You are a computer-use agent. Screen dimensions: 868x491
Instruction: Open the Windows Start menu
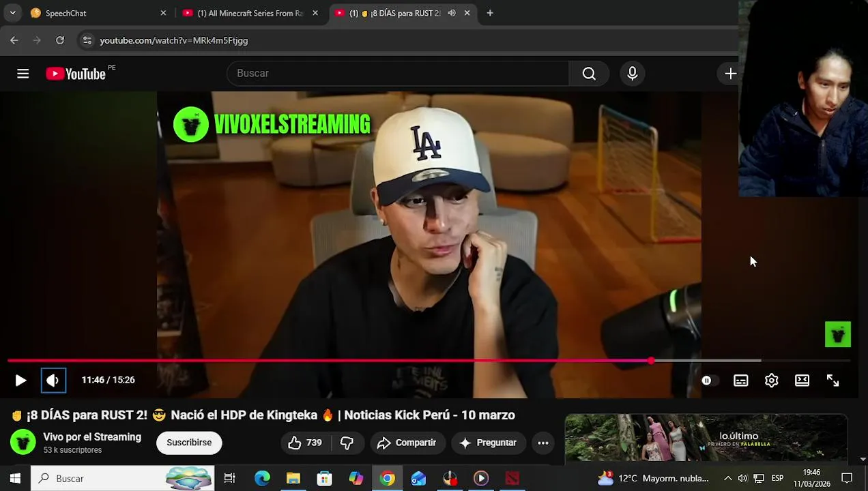pyautogui.click(x=15, y=478)
